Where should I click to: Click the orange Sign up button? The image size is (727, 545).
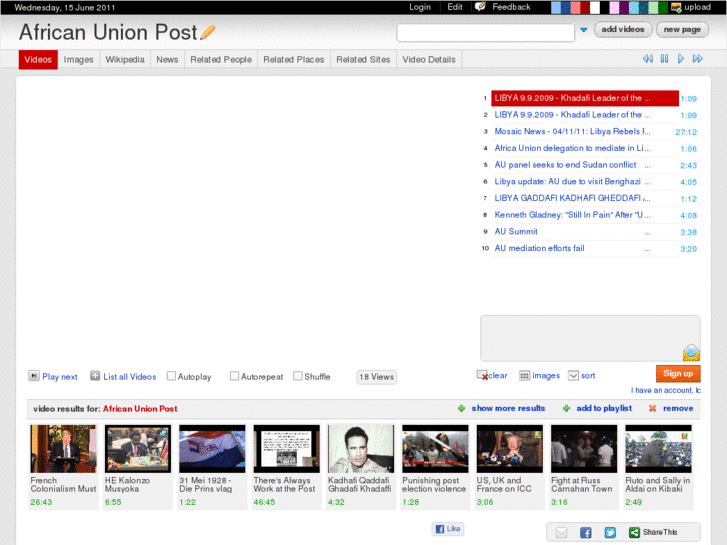[x=678, y=373]
